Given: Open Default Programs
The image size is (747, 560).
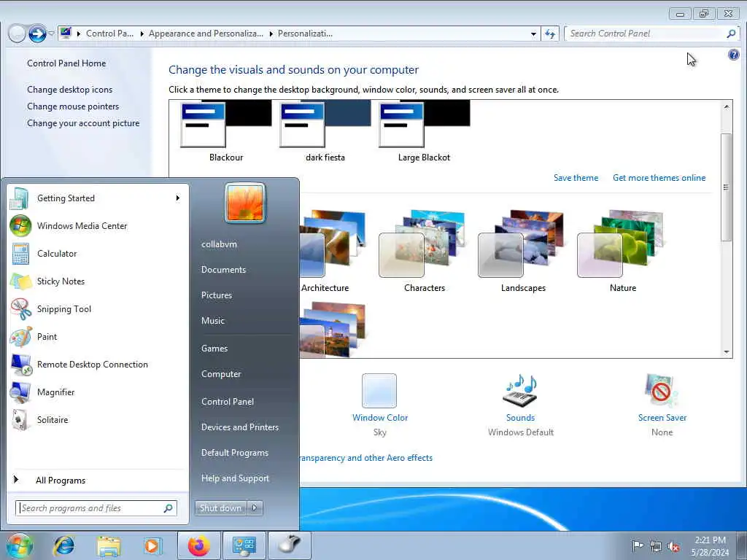Looking at the screenshot, I should pyautogui.click(x=234, y=453).
